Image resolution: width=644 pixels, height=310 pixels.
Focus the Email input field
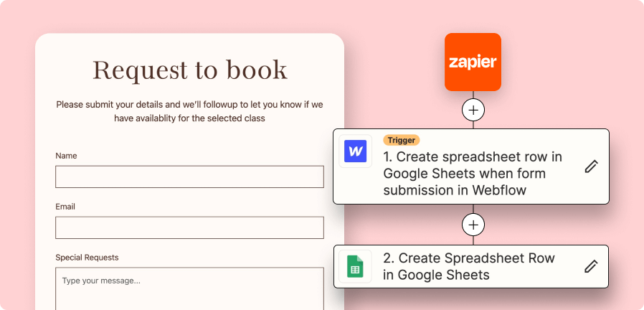point(189,227)
